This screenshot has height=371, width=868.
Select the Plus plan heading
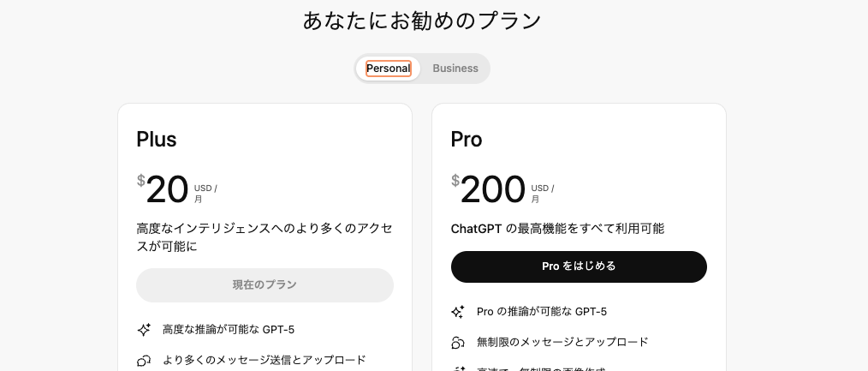pyautogui.click(x=157, y=140)
